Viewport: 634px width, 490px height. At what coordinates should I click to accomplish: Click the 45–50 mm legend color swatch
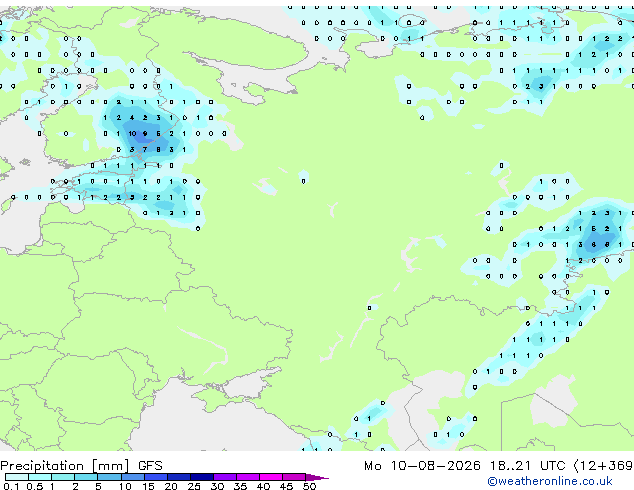tap(294, 477)
